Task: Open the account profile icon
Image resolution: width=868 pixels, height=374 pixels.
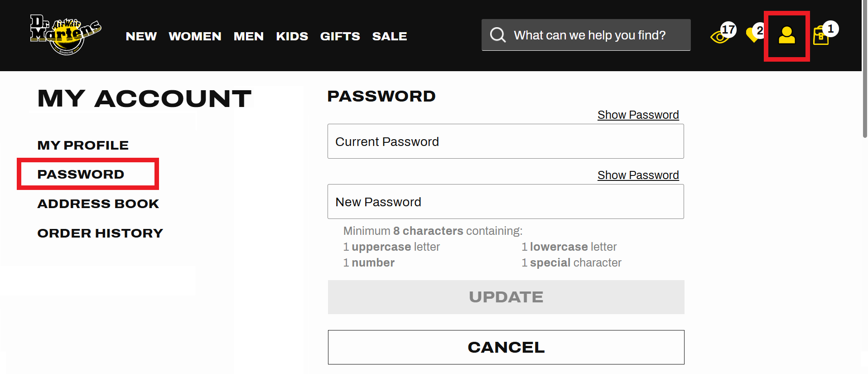Action: (786, 35)
